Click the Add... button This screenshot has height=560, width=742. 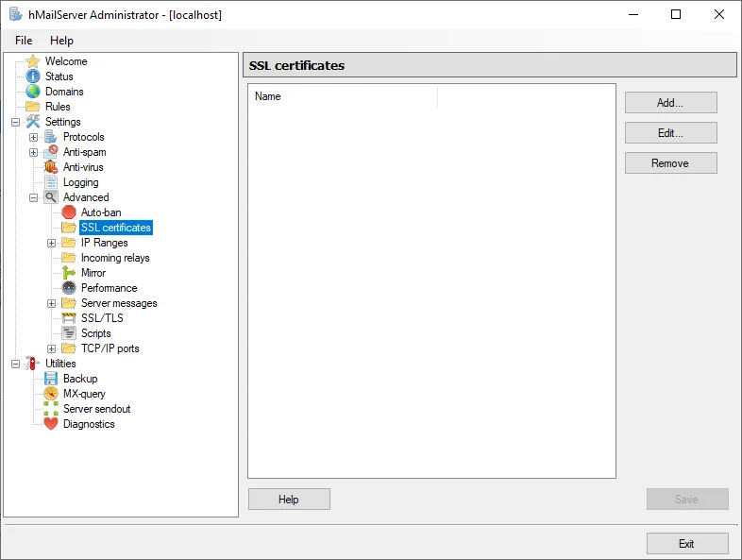tap(670, 103)
